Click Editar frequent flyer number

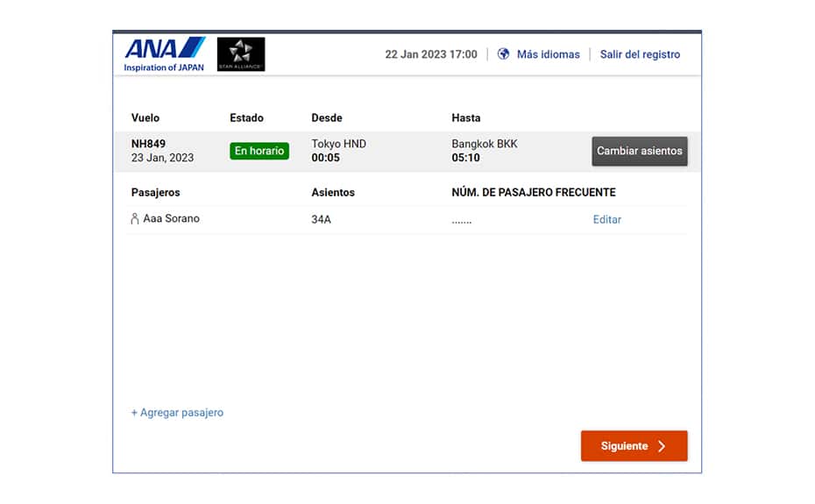606,219
